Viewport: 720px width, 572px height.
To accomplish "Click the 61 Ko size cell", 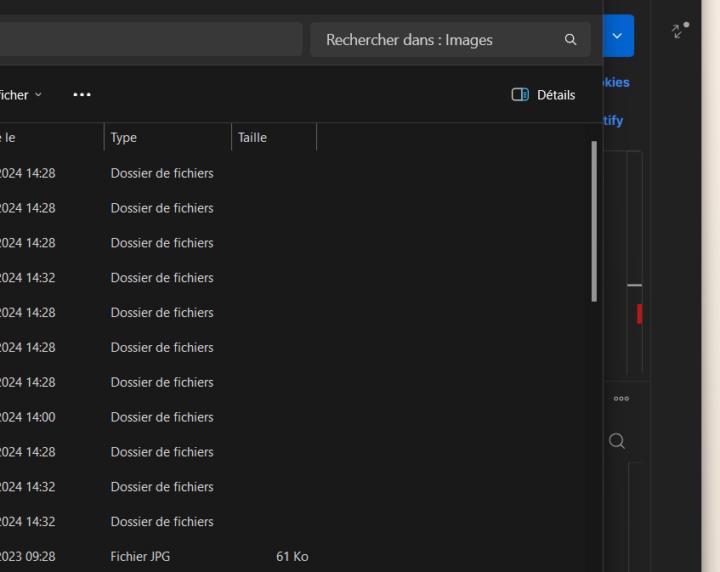I will click(x=291, y=556).
